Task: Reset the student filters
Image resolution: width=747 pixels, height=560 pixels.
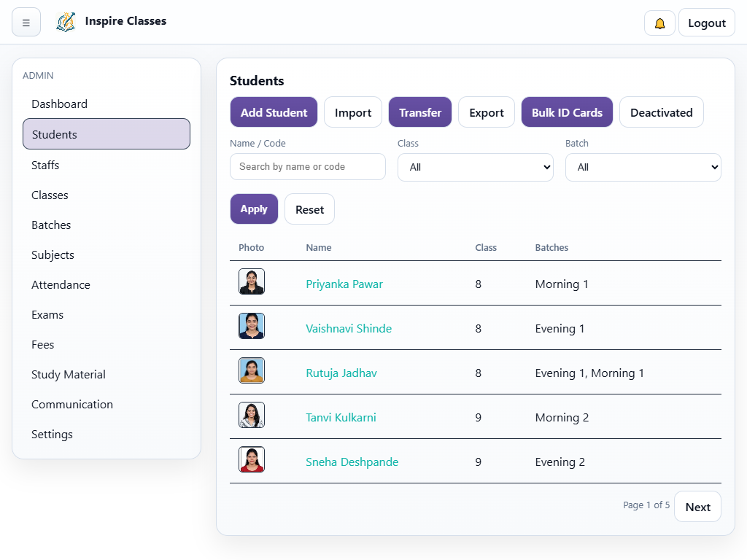Action: tap(309, 209)
